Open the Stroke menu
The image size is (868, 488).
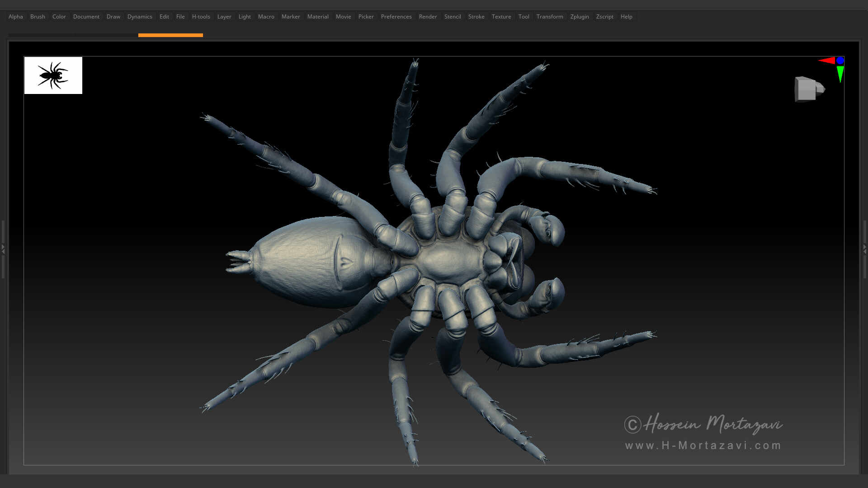(476, 16)
